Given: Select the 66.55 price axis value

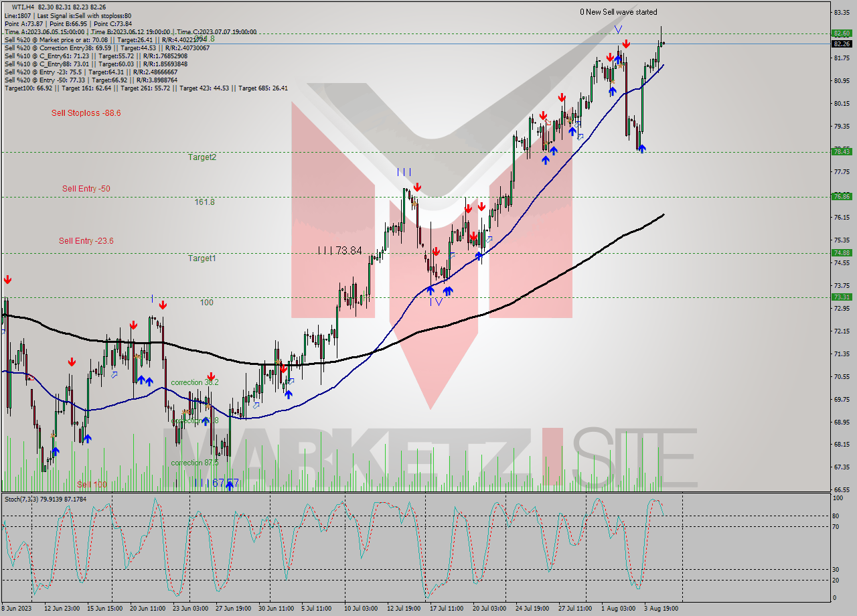Looking at the screenshot, I should click(842, 489).
